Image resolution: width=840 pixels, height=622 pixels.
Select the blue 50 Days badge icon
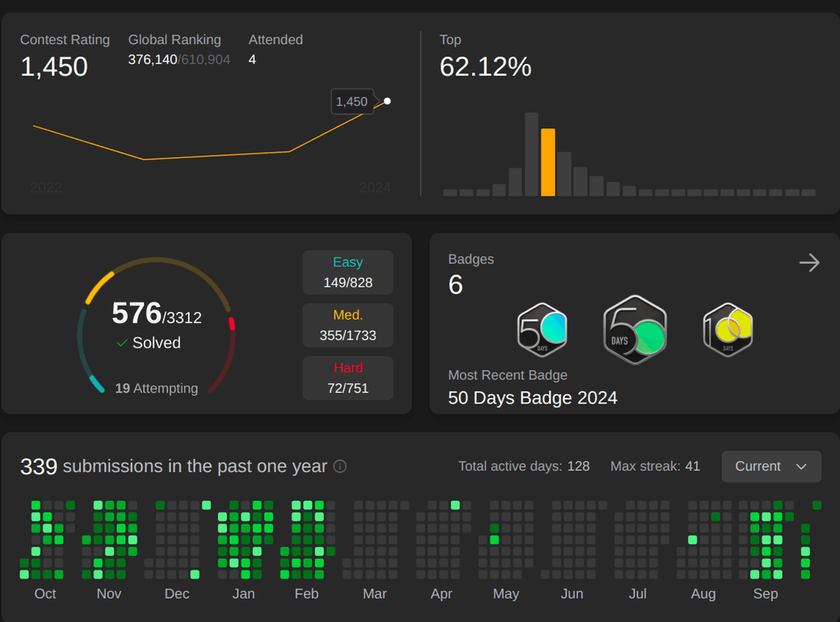[542, 330]
